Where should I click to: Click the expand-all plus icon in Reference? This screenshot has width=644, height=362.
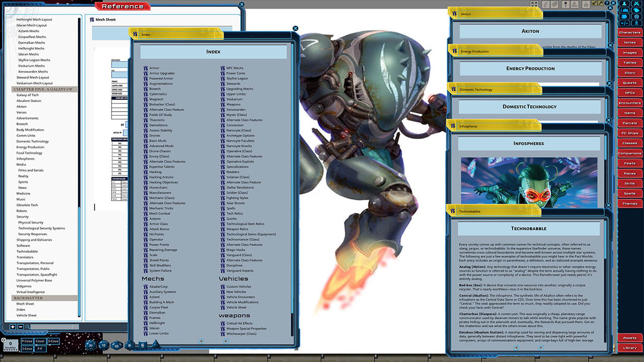pos(13,327)
